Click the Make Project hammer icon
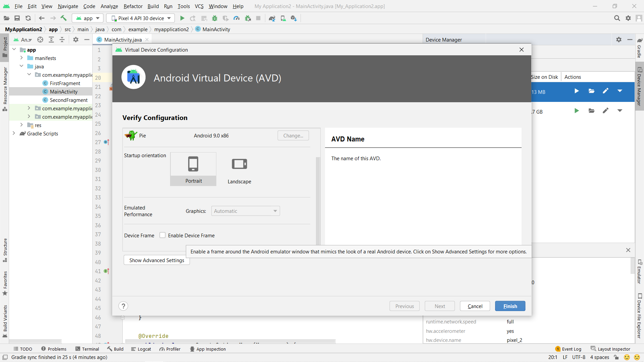Viewport: 644px width, 362px height. point(64,18)
